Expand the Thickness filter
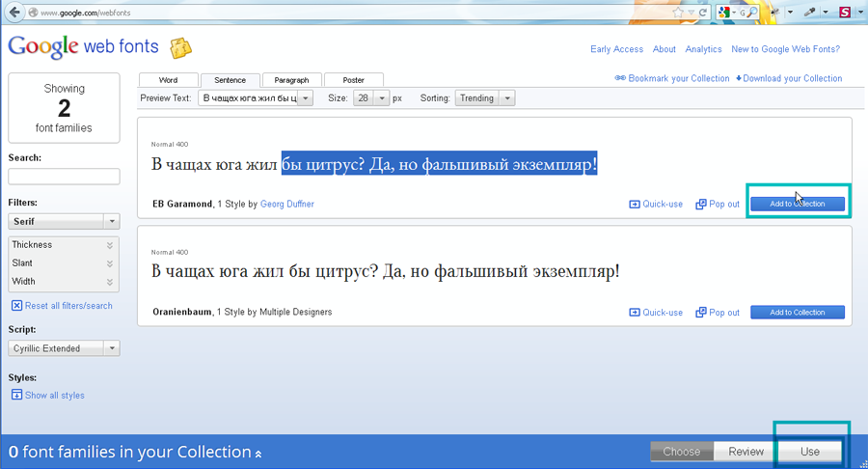 [x=110, y=245]
